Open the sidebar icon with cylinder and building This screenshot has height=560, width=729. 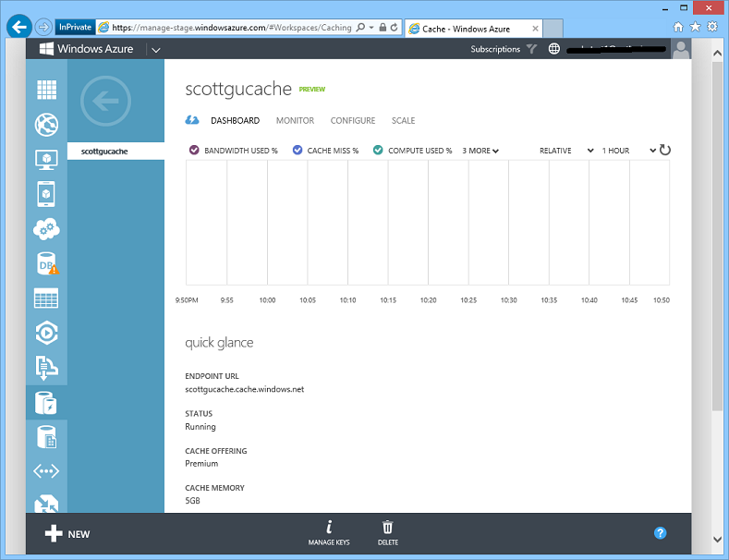click(46, 437)
